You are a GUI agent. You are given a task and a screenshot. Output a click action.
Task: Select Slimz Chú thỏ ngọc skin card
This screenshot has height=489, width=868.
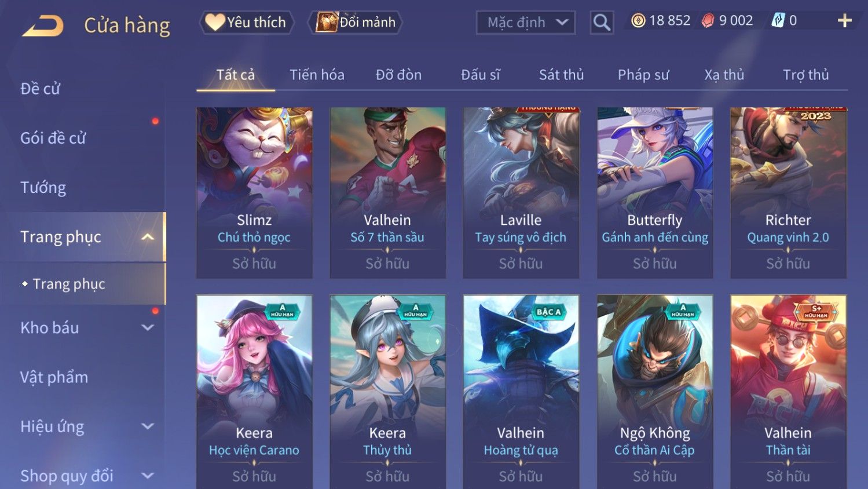(x=254, y=193)
